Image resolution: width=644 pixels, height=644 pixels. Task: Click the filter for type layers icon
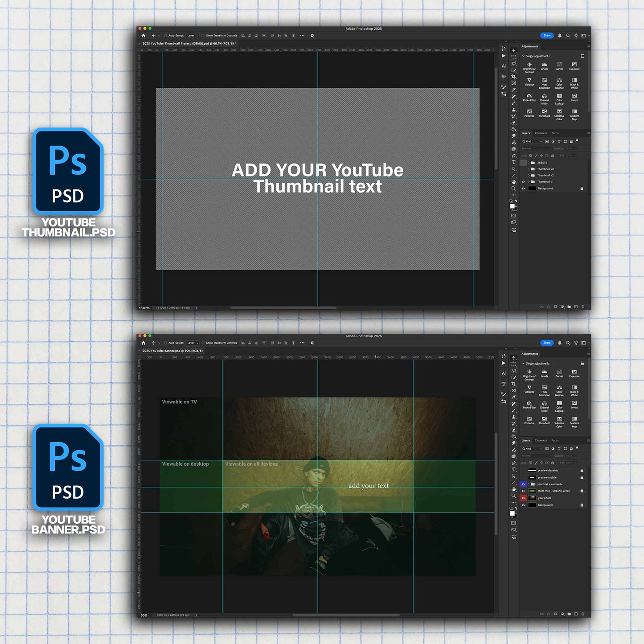pos(559,141)
